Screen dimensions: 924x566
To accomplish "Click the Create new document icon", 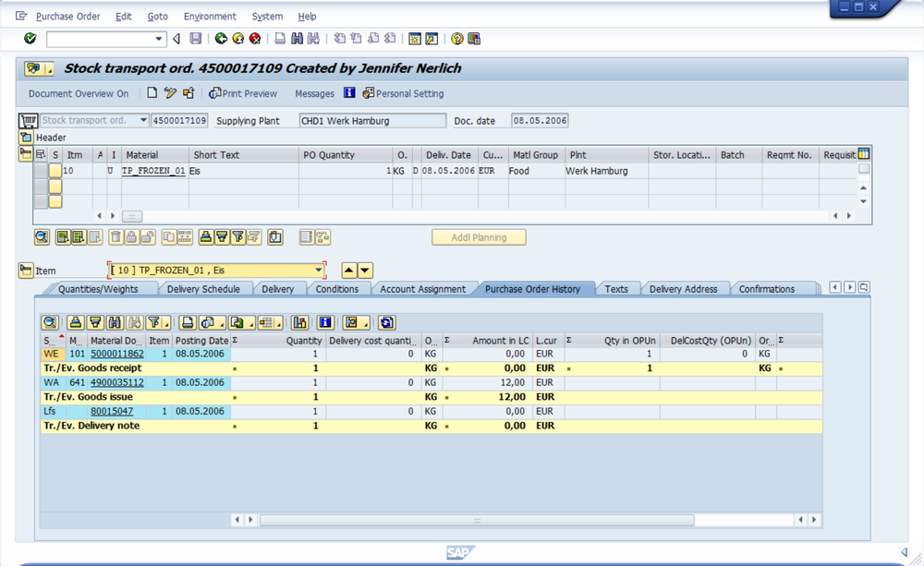I will point(152,93).
